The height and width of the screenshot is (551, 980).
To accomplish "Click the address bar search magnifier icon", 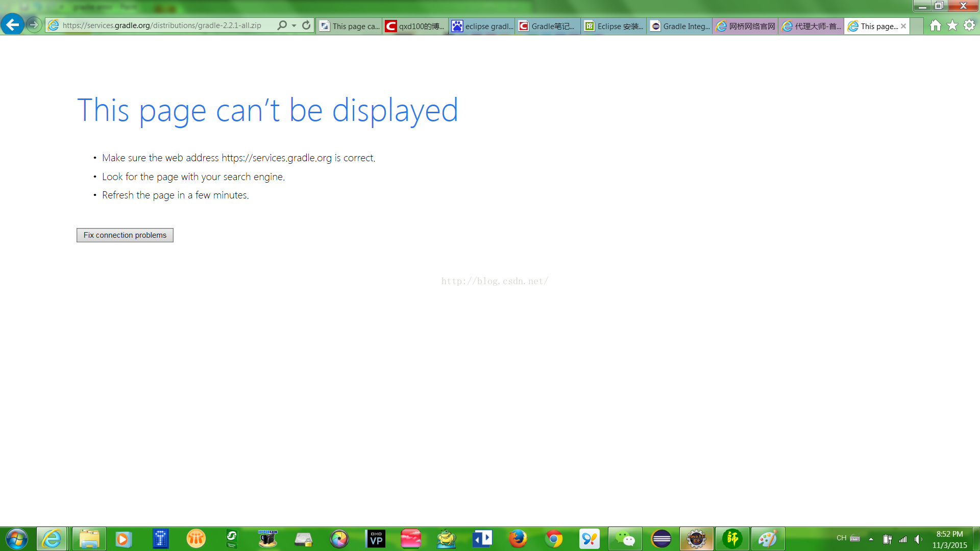I will pos(282,25).
